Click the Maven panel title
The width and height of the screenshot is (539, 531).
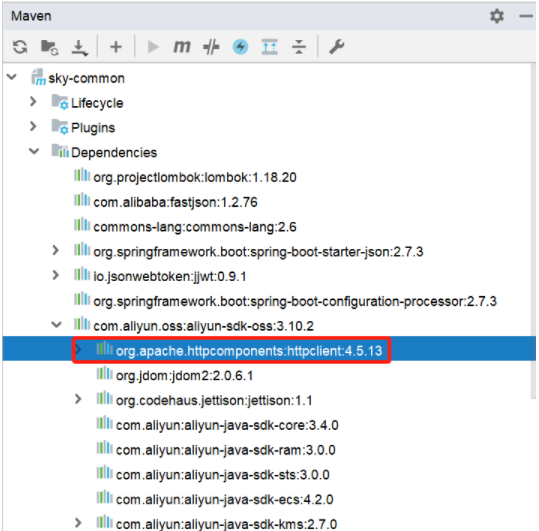click(31, 16)
